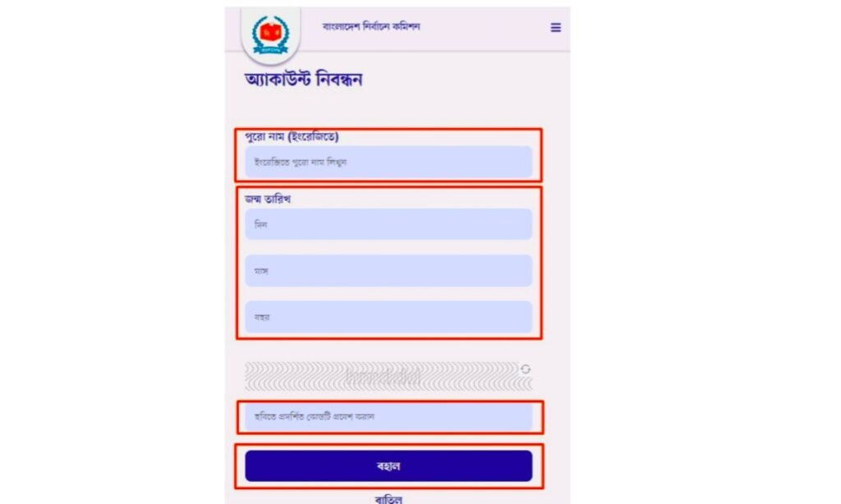Select the দিন (day) birth date field
Viewport: 841px width, 504px height.
(x=388, y=224)
